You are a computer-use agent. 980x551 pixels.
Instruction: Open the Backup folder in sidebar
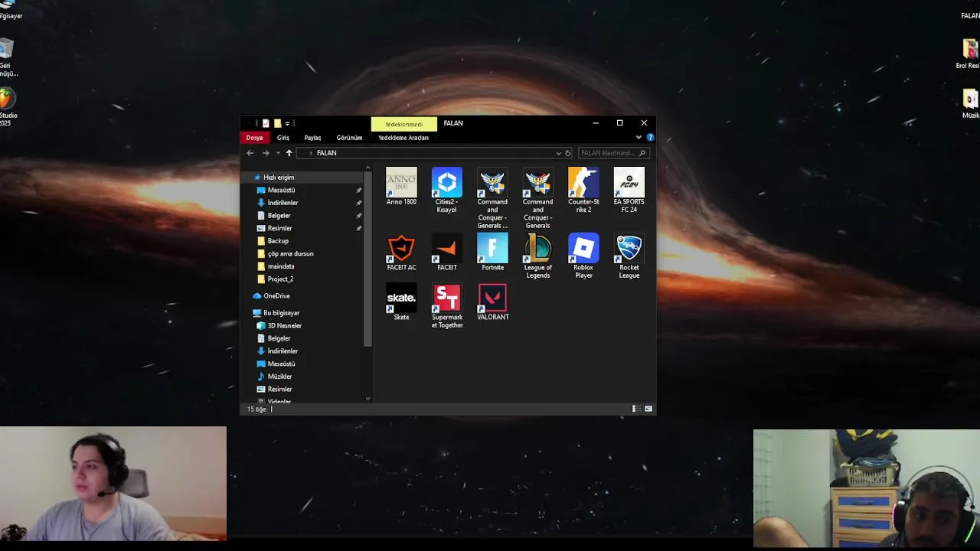tap(278, 241)
